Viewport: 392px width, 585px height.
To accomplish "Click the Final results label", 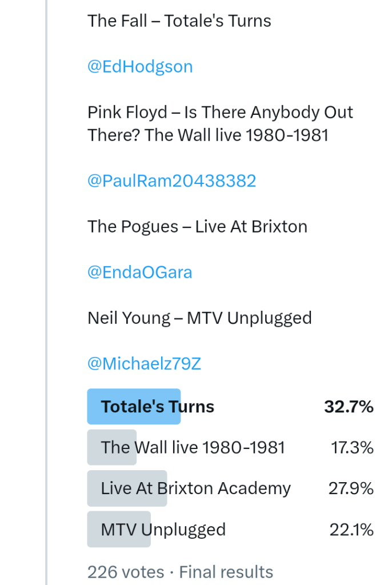I will coord(226,572).
